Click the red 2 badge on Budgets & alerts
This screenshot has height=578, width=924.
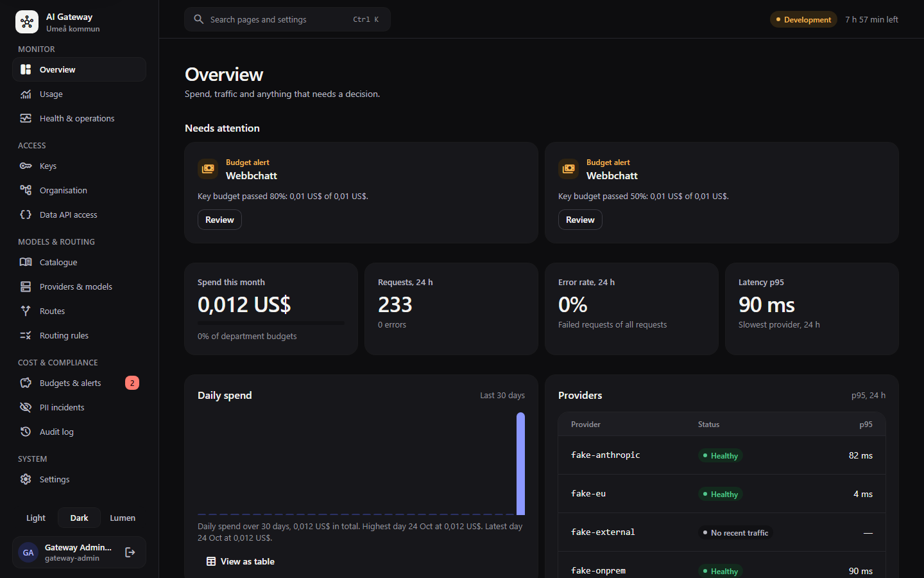click(132, 383)
